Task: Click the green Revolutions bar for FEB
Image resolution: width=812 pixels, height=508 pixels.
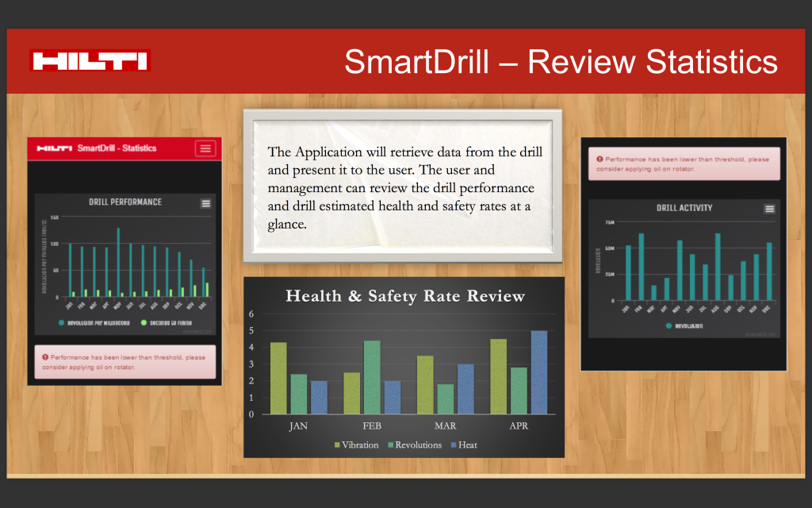Action: click(x=372, y=377)
